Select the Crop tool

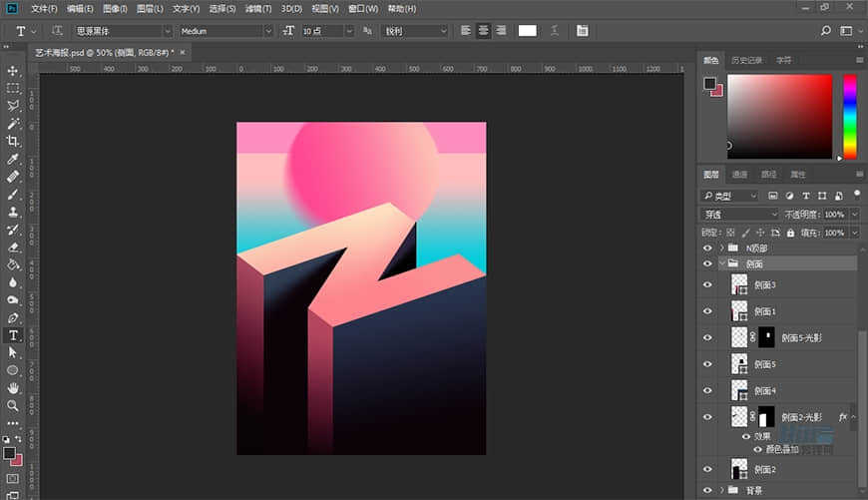point(13,141)
